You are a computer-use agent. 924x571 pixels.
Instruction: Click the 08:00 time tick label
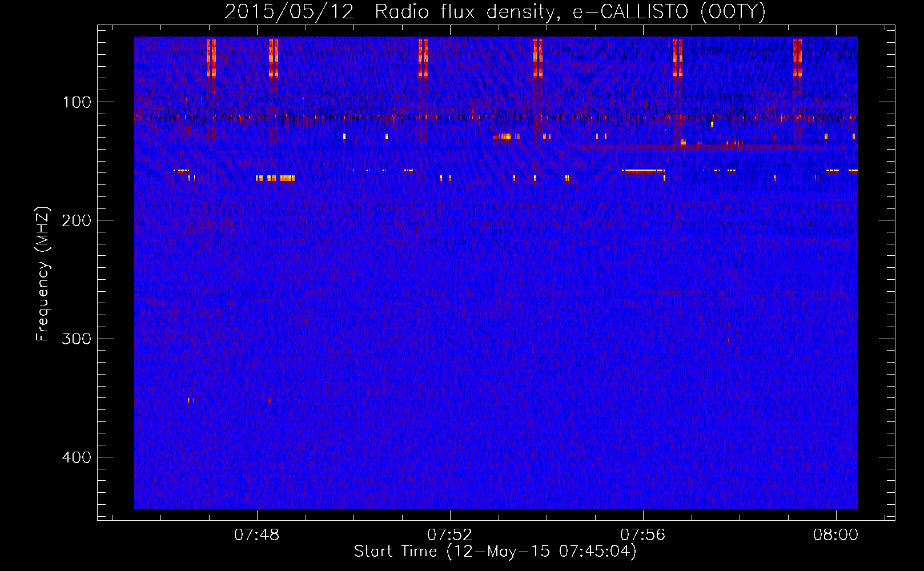(836, 535)
